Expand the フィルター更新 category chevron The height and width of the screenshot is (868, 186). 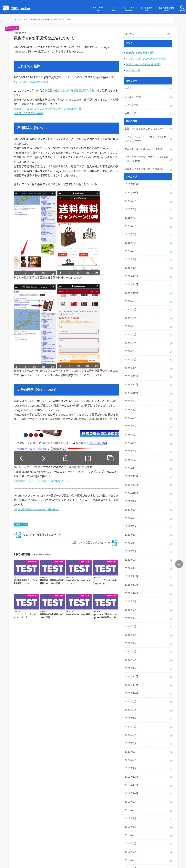tap(171, 98)
